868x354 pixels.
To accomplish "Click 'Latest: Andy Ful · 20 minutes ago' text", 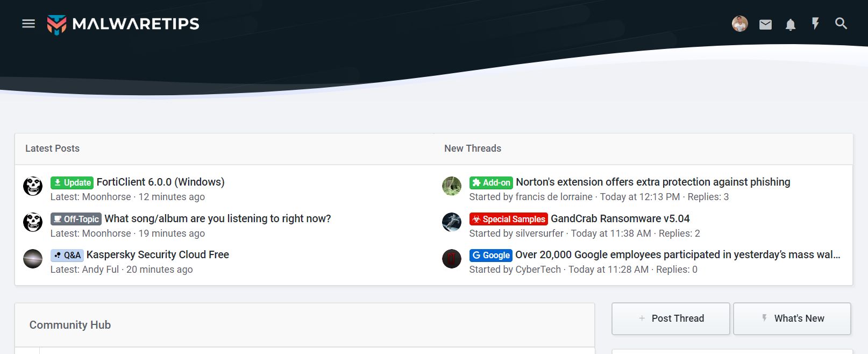I will click(x=122, y=270).
